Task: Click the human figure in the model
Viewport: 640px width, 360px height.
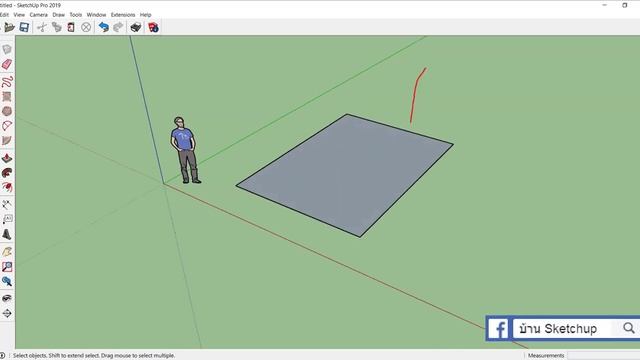Action: coord(185,150)
